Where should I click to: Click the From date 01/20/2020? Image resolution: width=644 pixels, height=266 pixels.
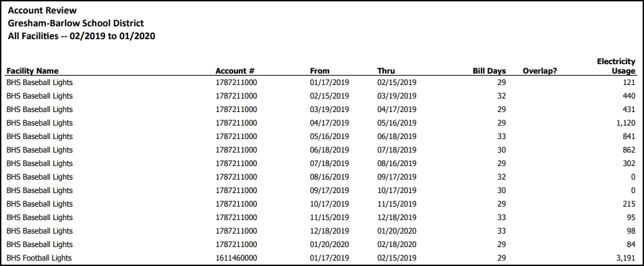pyautogui.click(x=329, y=244)
